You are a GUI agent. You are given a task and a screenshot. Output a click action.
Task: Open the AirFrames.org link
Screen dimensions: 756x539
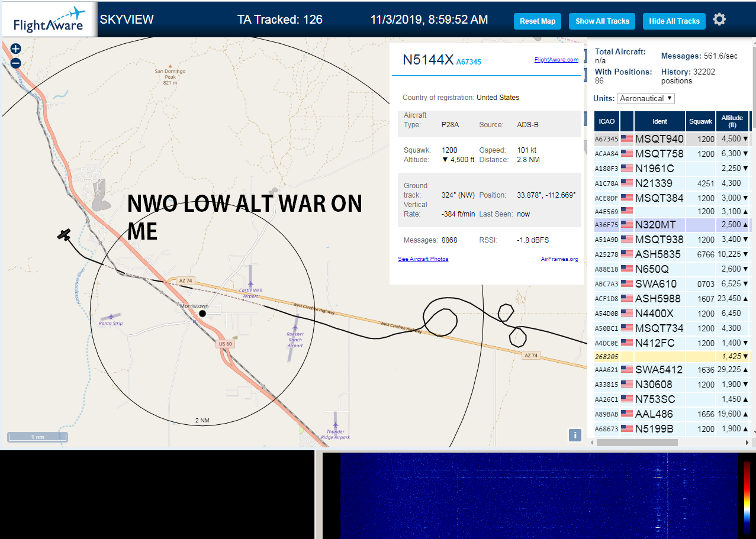[x=559, y=259]
